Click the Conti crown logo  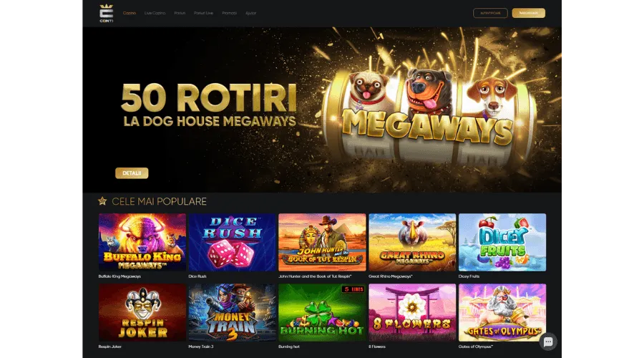pyautogui.click(x=107, y=13)
